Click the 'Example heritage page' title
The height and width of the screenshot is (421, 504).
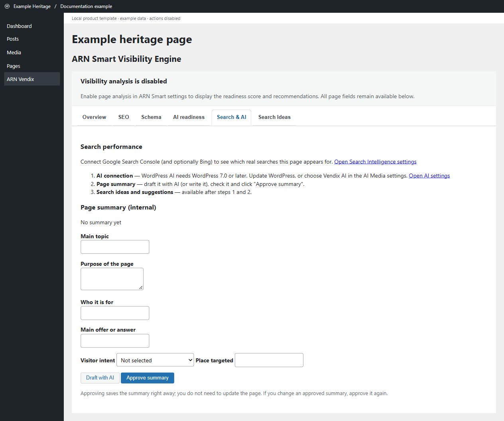(x=132, y=39)
